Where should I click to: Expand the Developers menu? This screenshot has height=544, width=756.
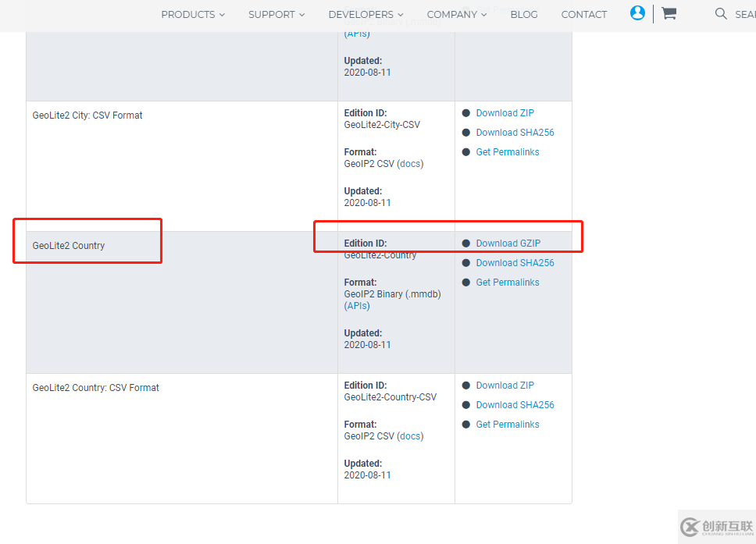[x=366, y=15]
